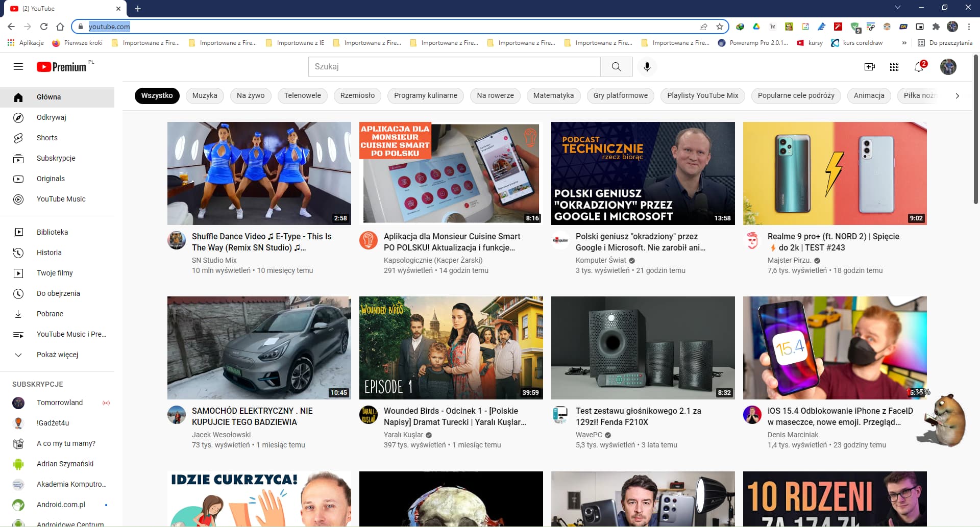
Task: Select the Muzyka filter chip
Action: pos(205,95)
